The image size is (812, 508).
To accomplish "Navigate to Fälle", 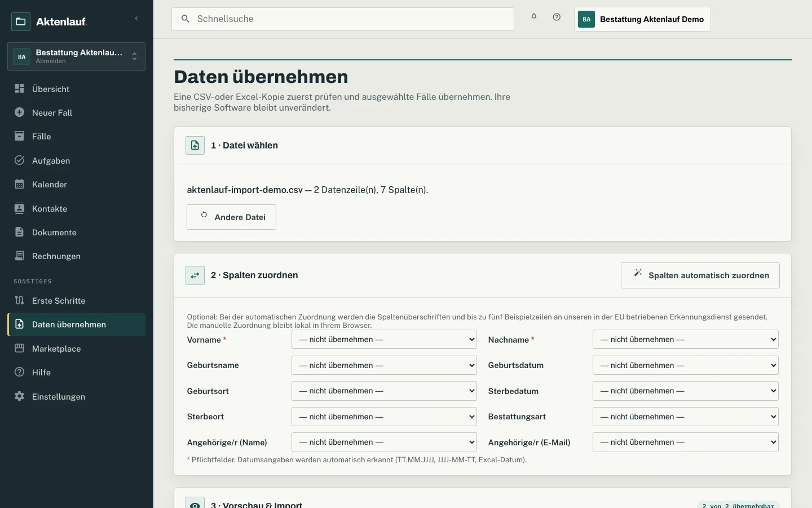I will click(76, 136).
